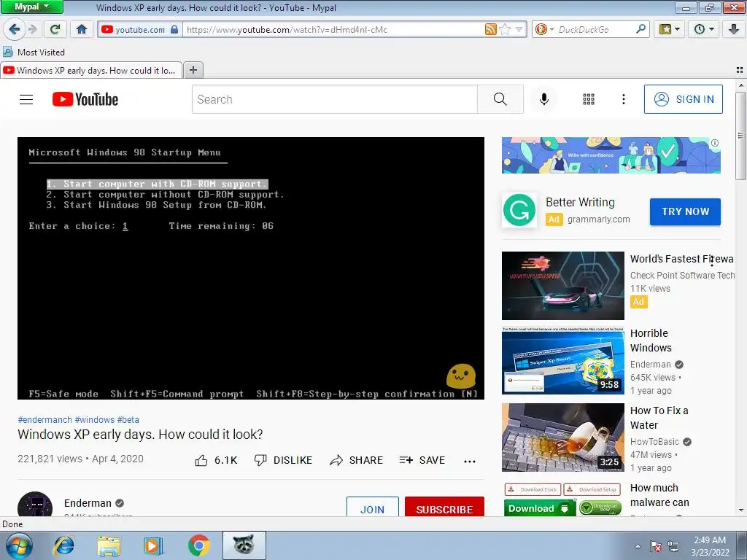Click the Enderman channel name link
This screenshot has height=560, width=747.
tap(88, 503)
